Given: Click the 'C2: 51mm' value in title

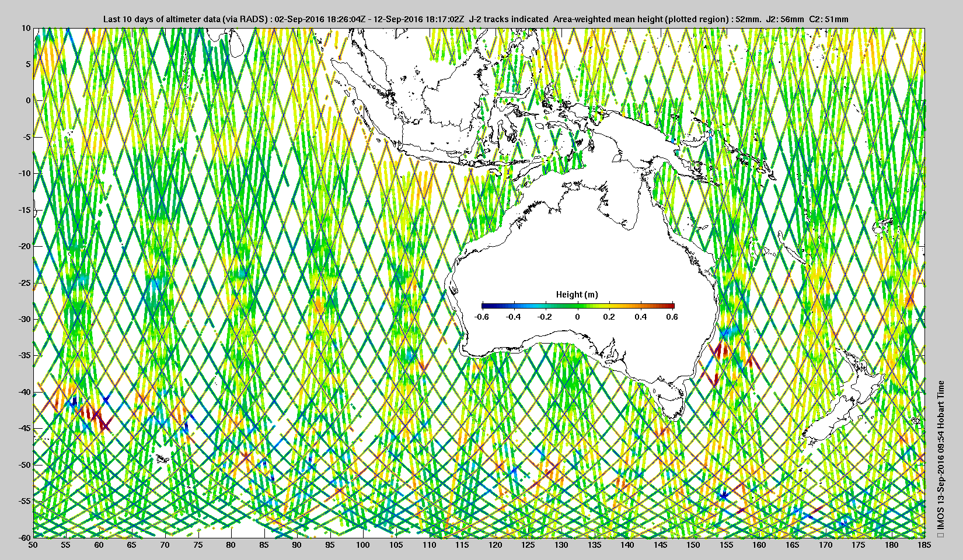Looking at the screenshot, I should click(x=829, y=19).
